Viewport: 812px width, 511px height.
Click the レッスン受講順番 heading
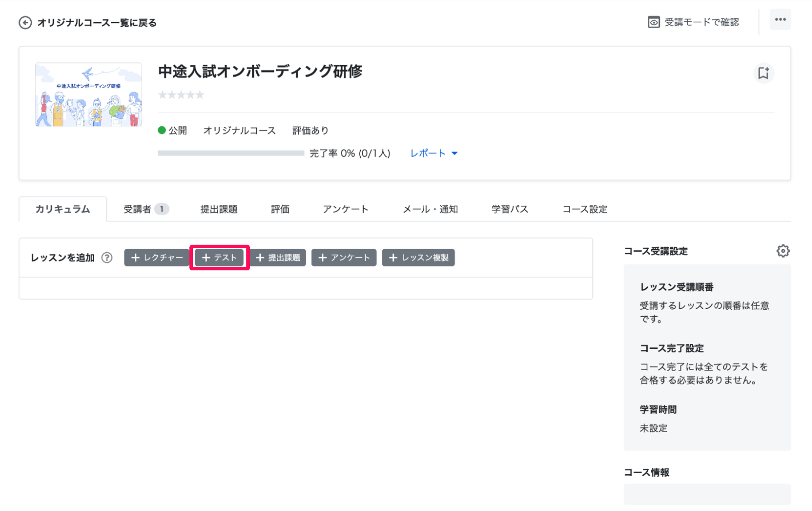coord(676,287)
